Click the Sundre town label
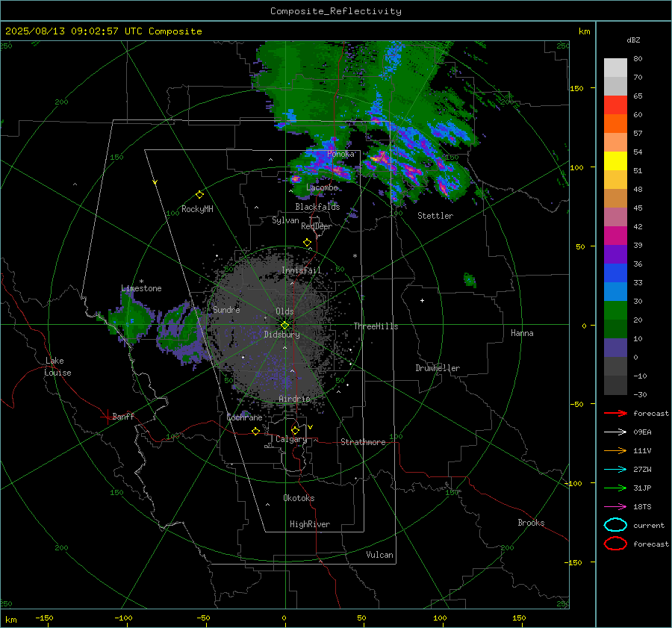672x628 pixels. pyautogui.click(x=227, y=309)
